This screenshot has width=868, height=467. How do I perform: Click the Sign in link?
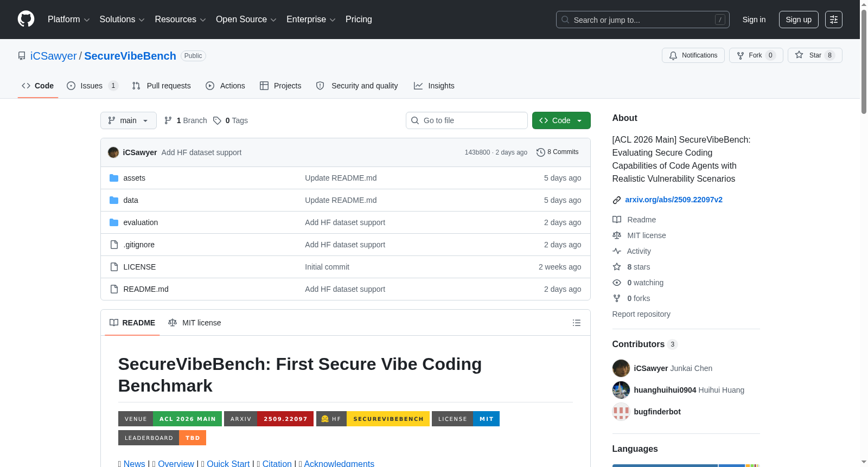click(x=754, y=20)
